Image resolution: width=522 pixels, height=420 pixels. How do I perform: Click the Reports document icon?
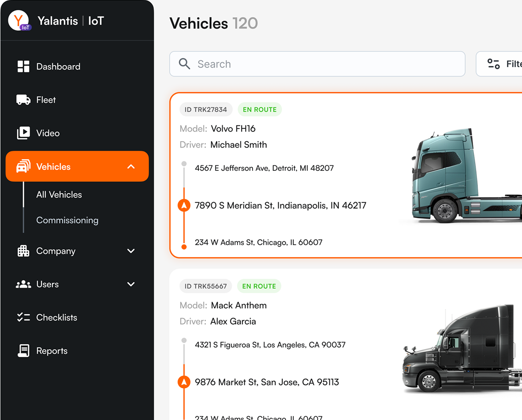click(x=23, y=351)
